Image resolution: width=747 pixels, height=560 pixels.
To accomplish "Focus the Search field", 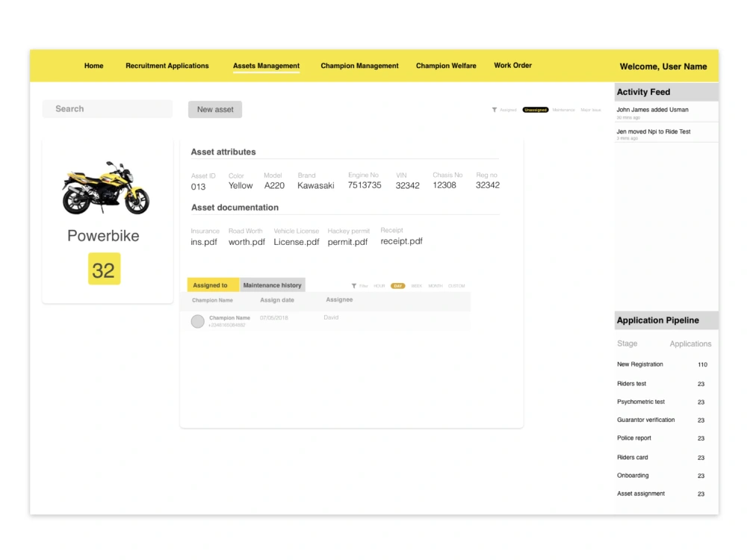I will (x=108, y=108).
